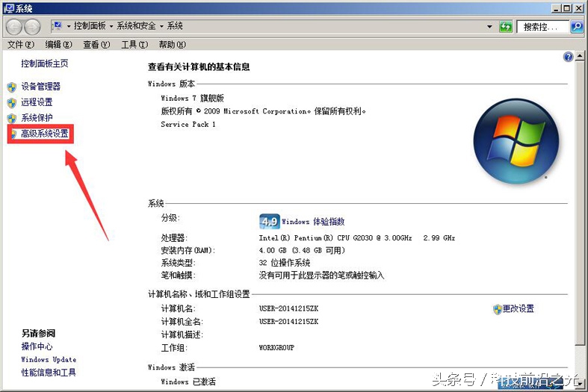The width and height of the screenshot is (588, 392).
Task: Click 系统和安全 breadcrumb in address bar
Action: pyautogui.click(x=136, y=26)
